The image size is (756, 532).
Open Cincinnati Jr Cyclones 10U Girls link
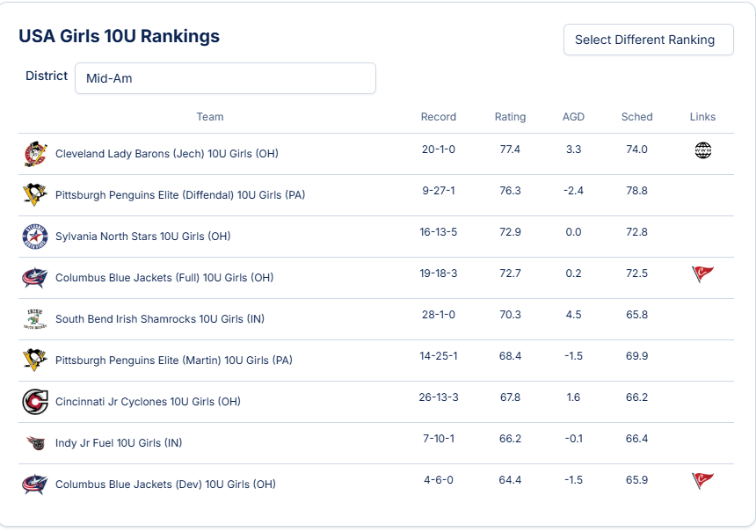[x=148, y=402]
